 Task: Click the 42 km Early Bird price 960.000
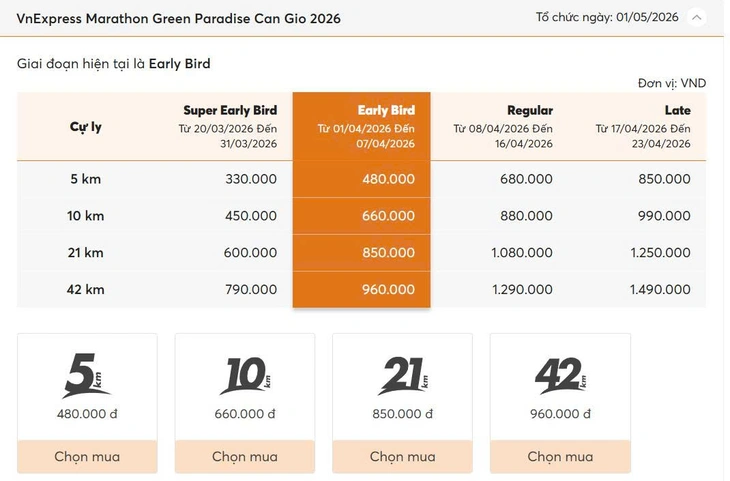click(x=388, y=290)
